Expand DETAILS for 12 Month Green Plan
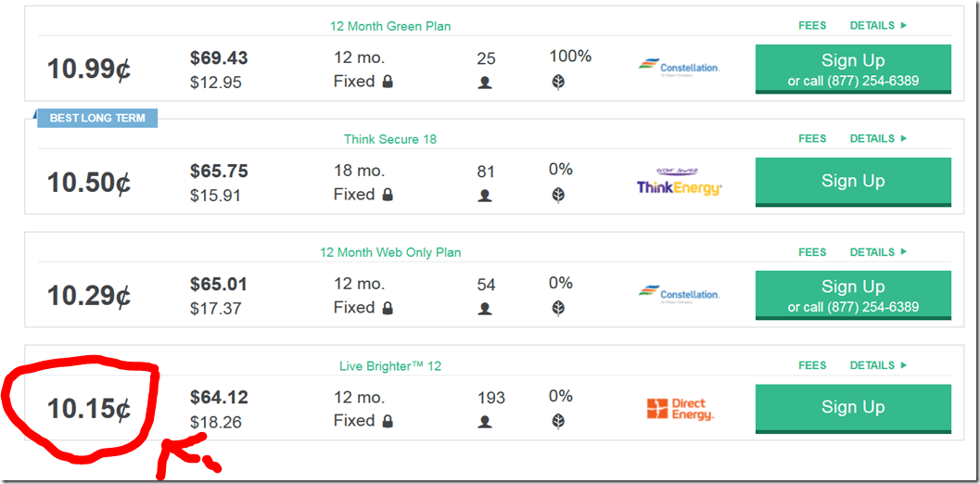The height and width of the screenshot is (484, 980). click(878, 26)
